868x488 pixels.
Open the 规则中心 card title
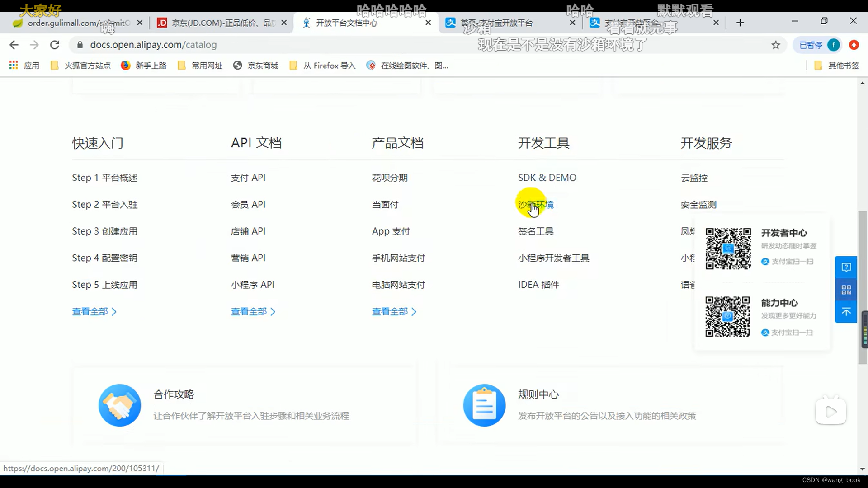[538, 394]
